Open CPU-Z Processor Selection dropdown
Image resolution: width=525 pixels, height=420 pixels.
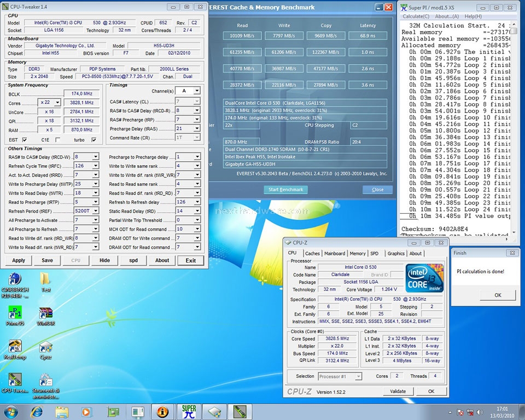coord(358,376)
